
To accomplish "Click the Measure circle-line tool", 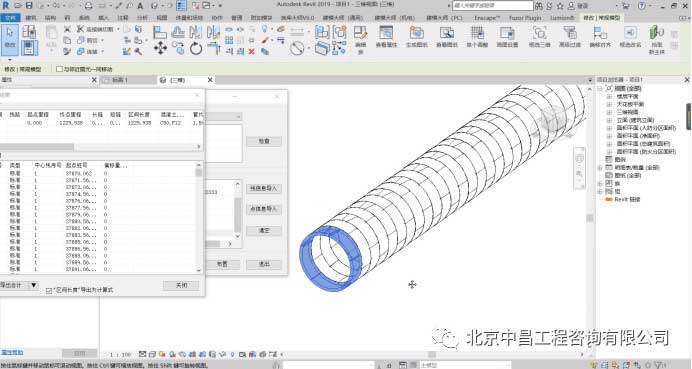I will (297, 48).
